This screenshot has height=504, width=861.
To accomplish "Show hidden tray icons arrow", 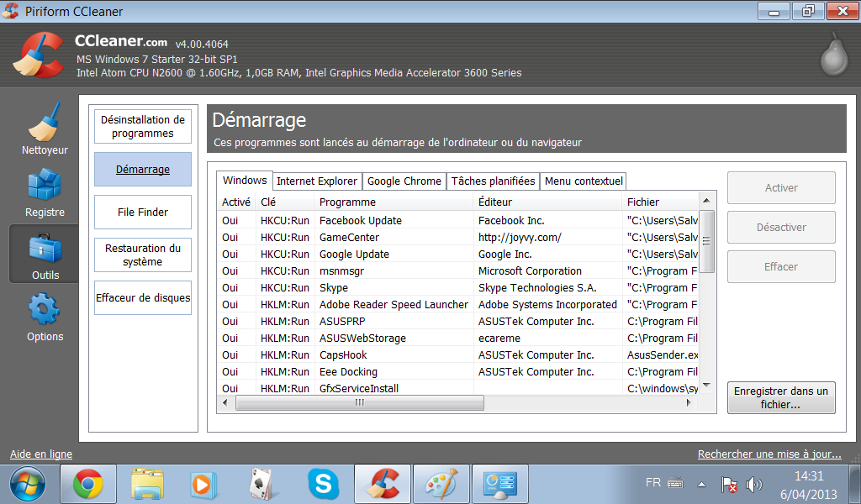I will tap(701, 485).
